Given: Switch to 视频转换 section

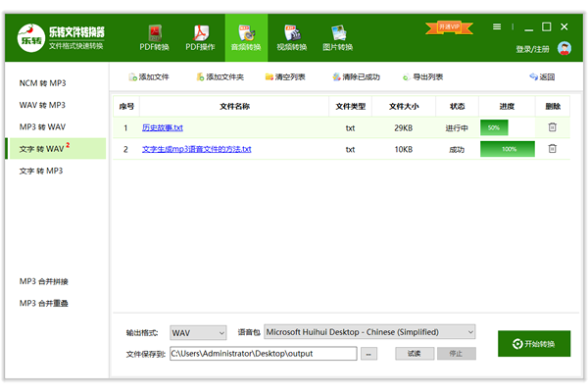Looking at the screenshot, I should pos(291,37).
